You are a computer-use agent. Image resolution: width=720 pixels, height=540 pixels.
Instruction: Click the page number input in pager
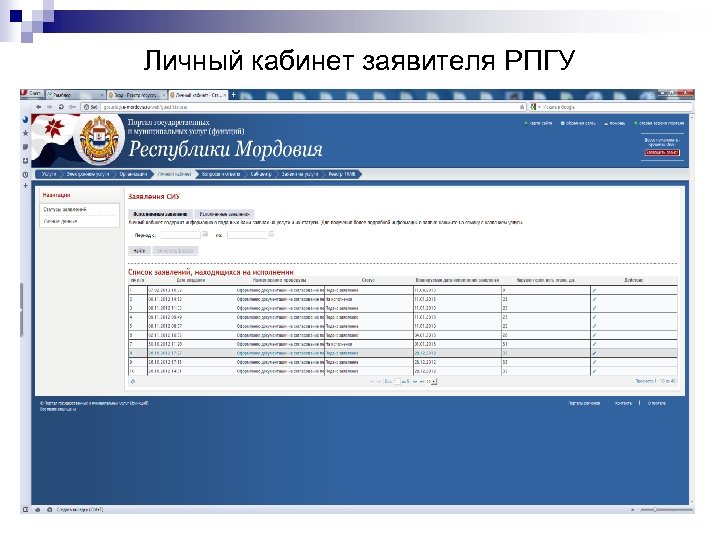click(x=397, y=382)
